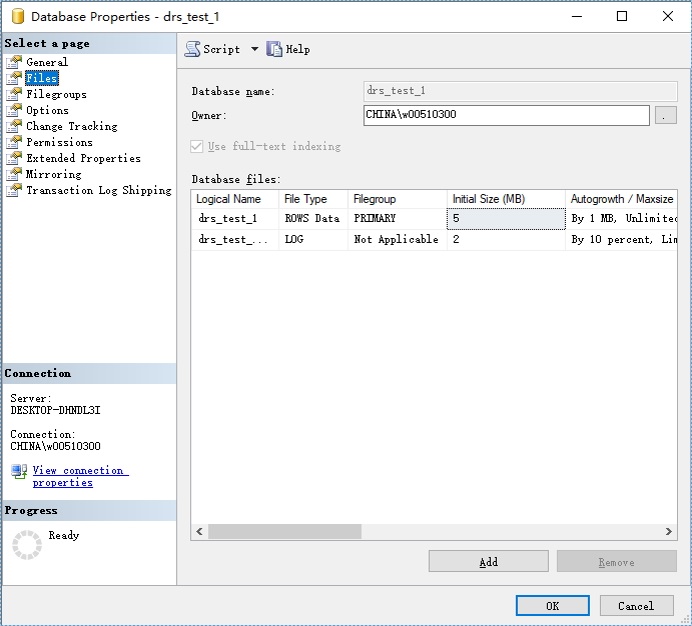Viewport: 692px width, 626px height.
Task: Click the By 1 MB autogrowth cell
Action: click(621, 219)
